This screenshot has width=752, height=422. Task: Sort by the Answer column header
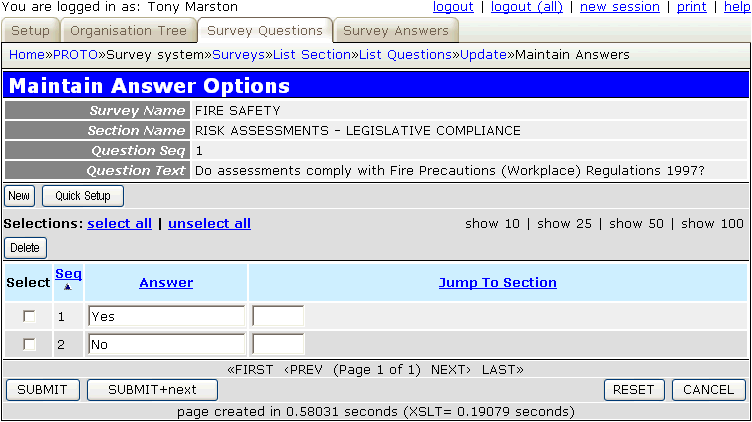click(x=166, y=282)
